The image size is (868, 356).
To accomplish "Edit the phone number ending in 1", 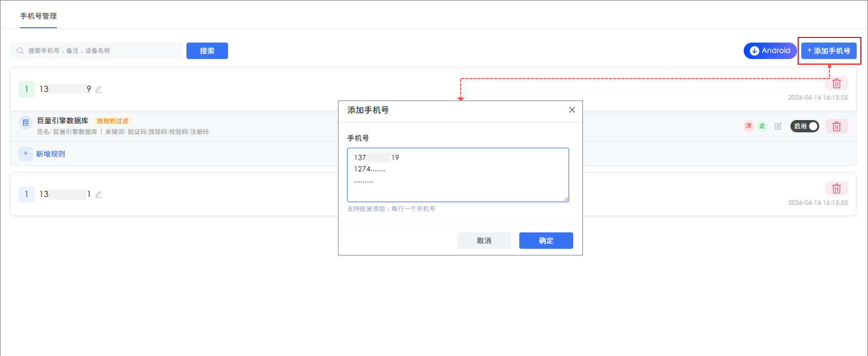I will tap(99, 194).
